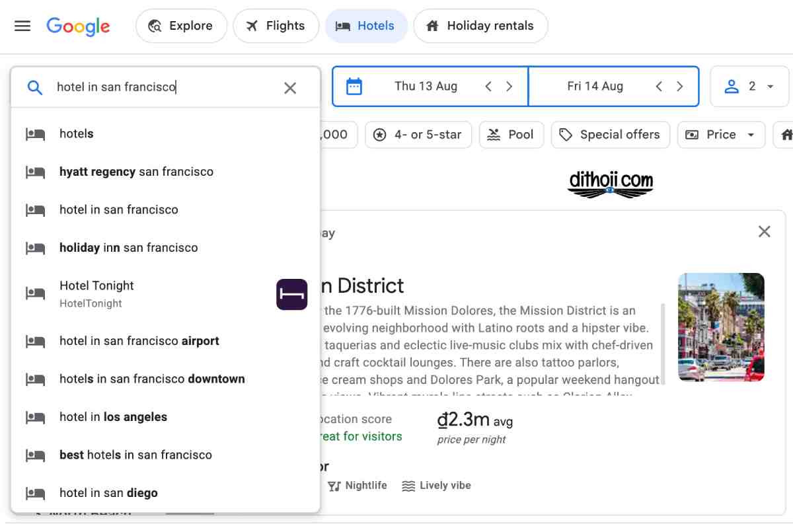
Task: Click the swimmer icon in Pool chip
Action: (x=494, y=135)
